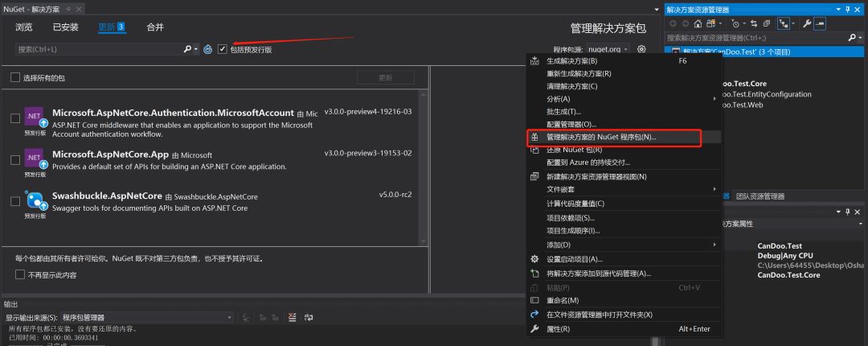Image resolution: width=868 pixels, height=346 pixels.
Task: Click the NuGet search magnifier icon
Action: [x=187, y=49]
